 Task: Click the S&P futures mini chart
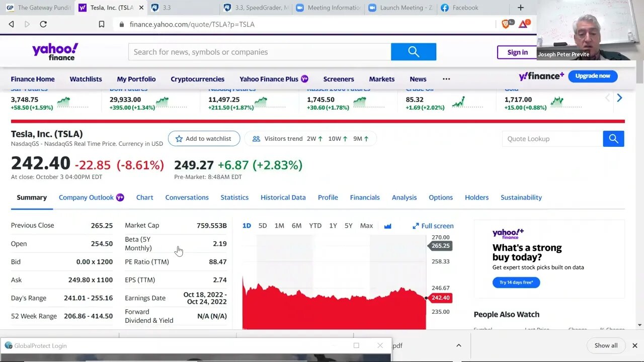(x=72, y=103)
